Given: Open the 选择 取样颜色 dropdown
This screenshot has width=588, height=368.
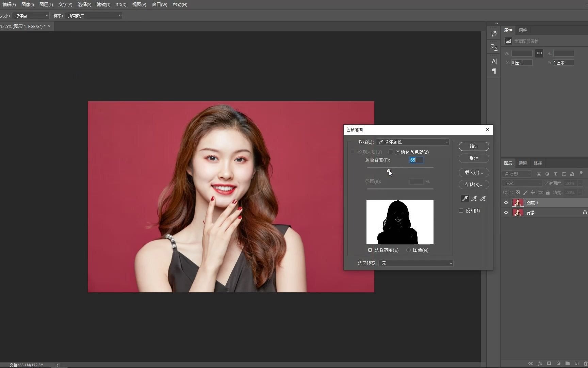Looking at the screenshot, I should pyautogui.click(x=413, y=142).
